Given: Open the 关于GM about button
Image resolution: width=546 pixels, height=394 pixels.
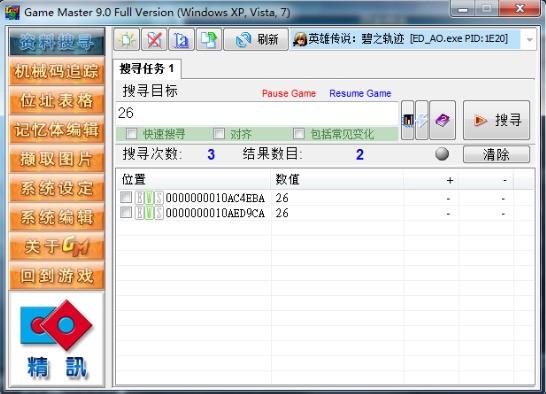Looking at the screenshot, I should [57, 247].
